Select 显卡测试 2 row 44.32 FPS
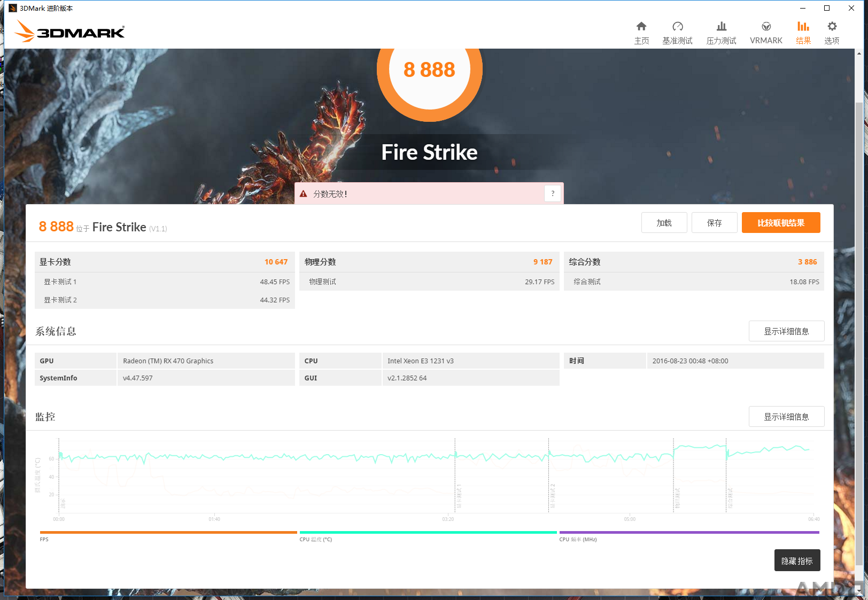This screenshot has height=600, width=868. [165, 300]
